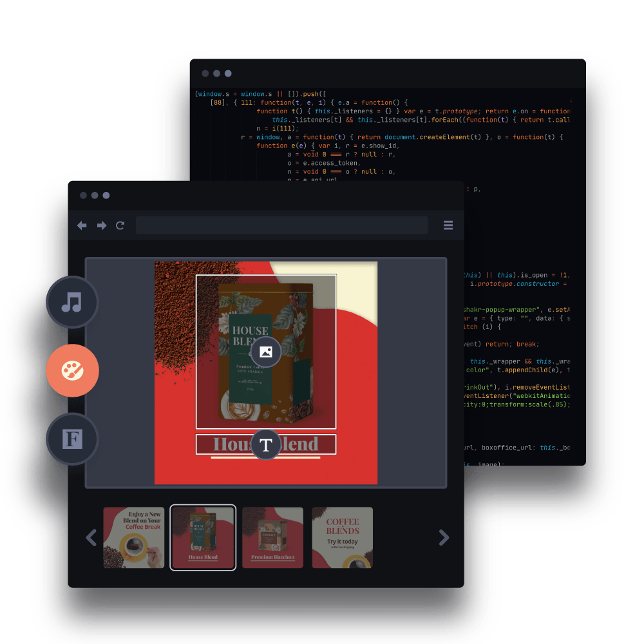Image resolution: width=644 pixels, height=644 pixels.
Task: Click the active House Blend thumbnail
Action: (203, 537)
